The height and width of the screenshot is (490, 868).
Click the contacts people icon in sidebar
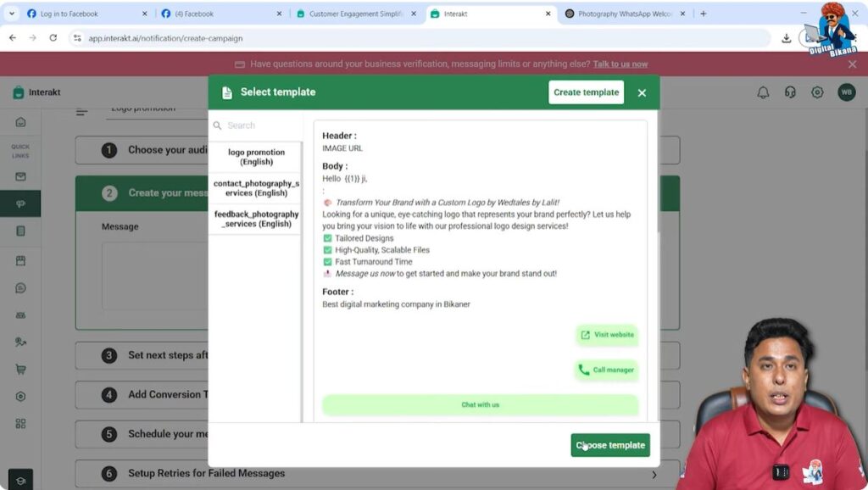tap(20, 341)
